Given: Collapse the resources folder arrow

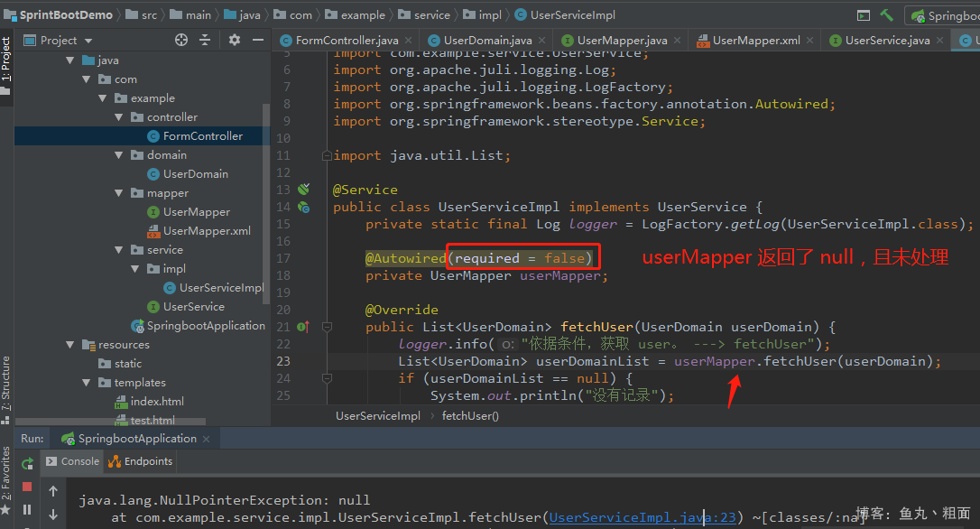Looking at the screenshot, I should point(70,345).
